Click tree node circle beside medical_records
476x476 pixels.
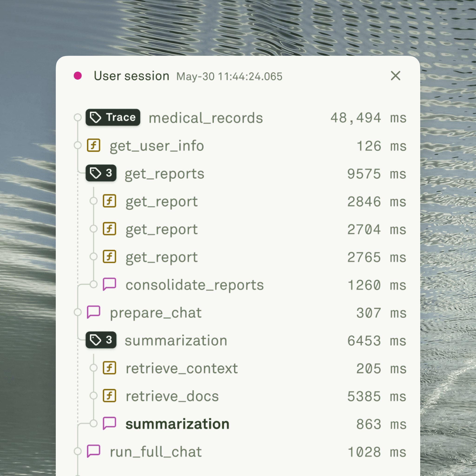click(78, 117)
